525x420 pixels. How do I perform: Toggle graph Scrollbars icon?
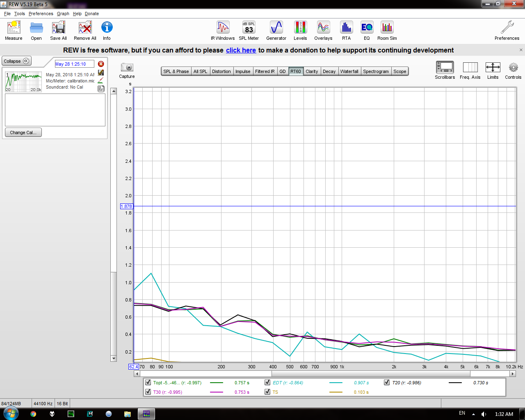click(x=445, y=70)
